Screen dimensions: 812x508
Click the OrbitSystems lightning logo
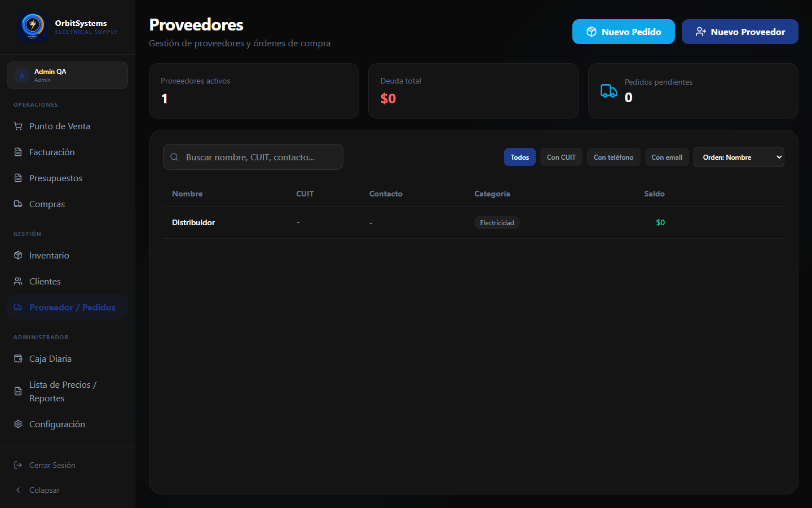point(32,26)
